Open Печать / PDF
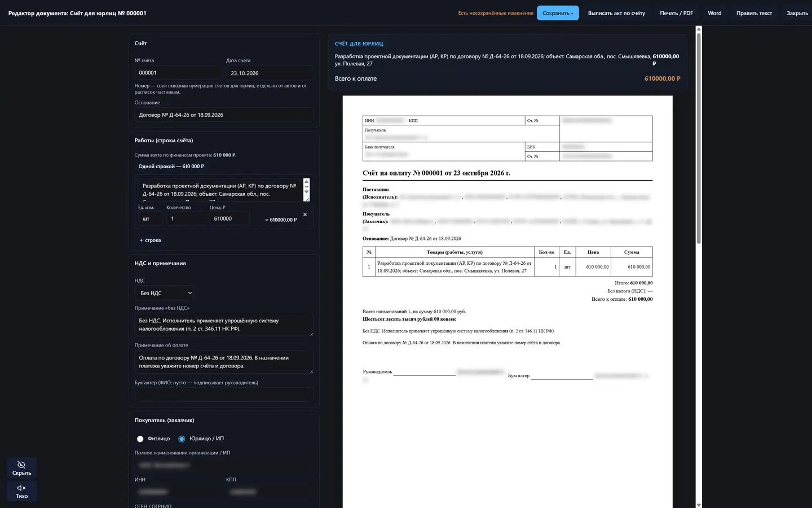 pyautogui.click(x=676, y=13)
